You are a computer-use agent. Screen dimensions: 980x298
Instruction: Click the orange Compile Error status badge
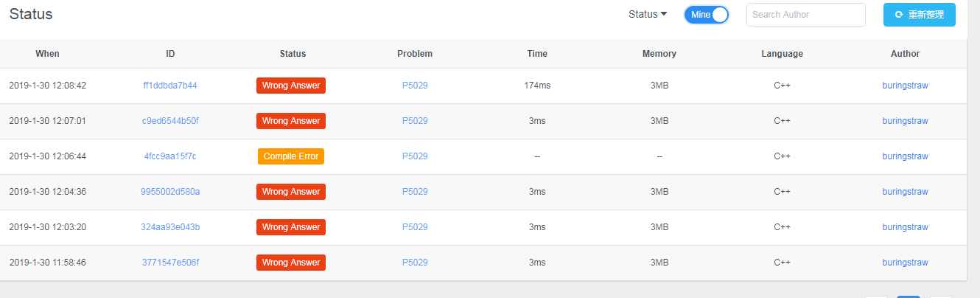(291, 156)
